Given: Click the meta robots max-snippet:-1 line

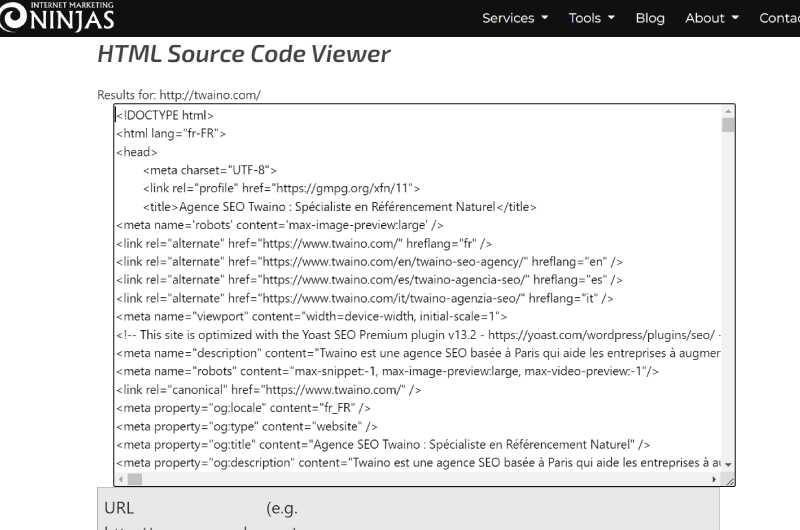Looking at the screenshot, I should 387,371.
